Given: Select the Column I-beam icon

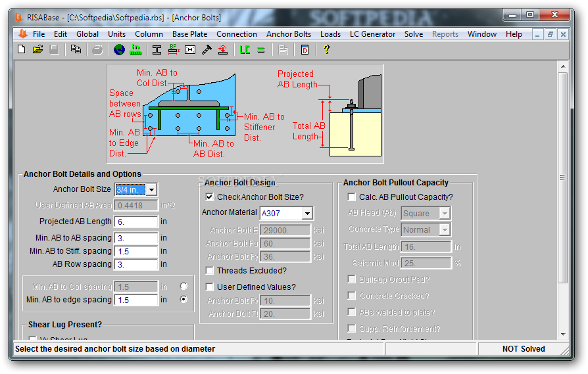Looking at the screenshot, I should tap(157, 49).
